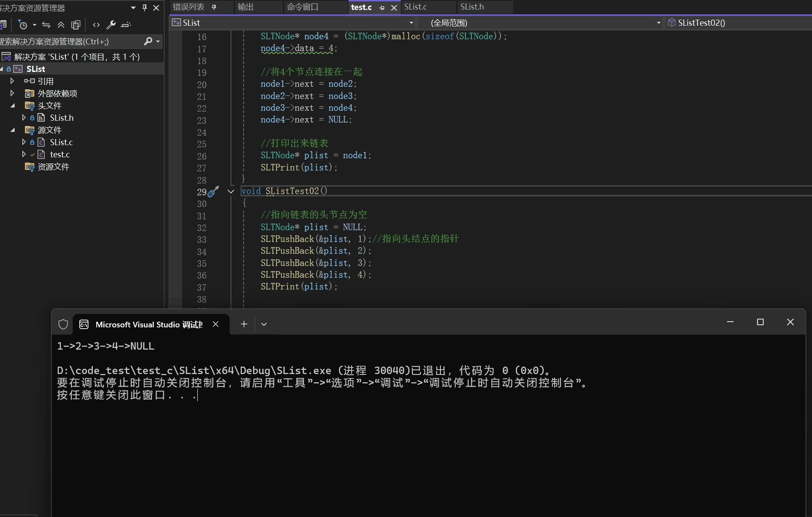
Task: Click the terminal icon on the console tab
Action: pyautogui.click(x=84, y=324)
